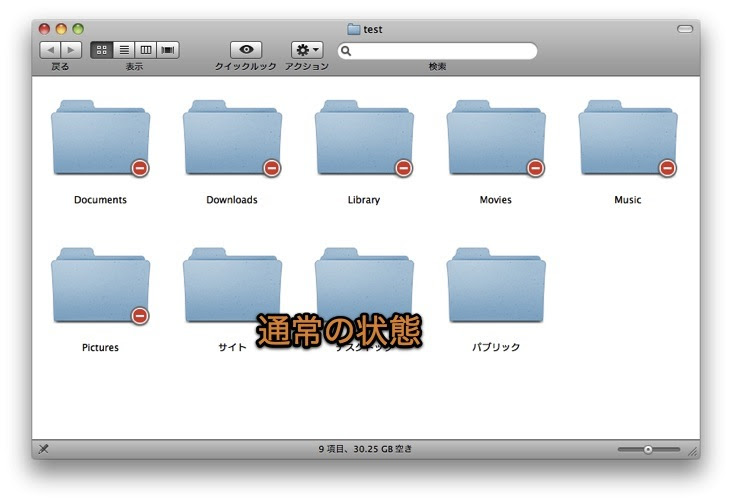
Task: Select the サイト folder icon
Action: coord(232,285)
